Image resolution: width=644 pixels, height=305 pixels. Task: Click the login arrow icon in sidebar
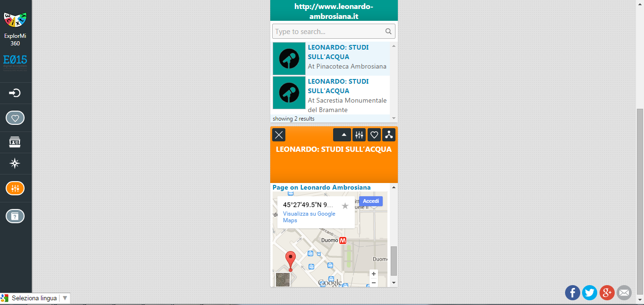[15, 93]
